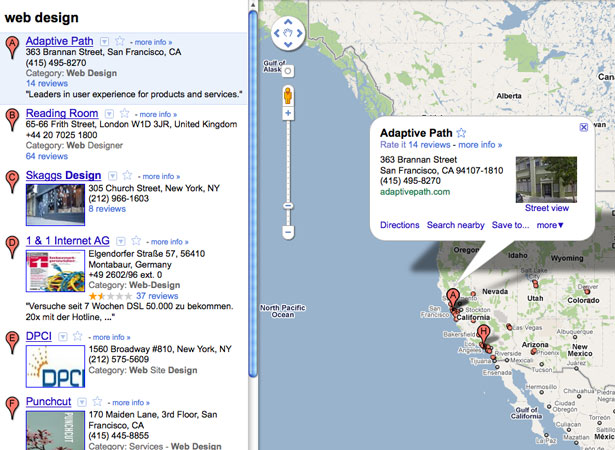Open '64 reviews' for Reading Room
This screenshot has width=615, height=450.
47,156
